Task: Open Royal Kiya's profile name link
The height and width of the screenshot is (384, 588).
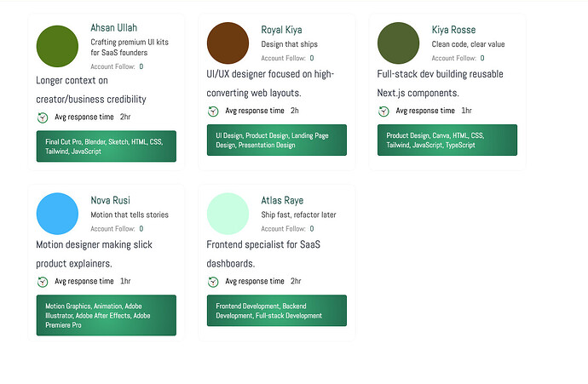Action: tap(281, 30)
